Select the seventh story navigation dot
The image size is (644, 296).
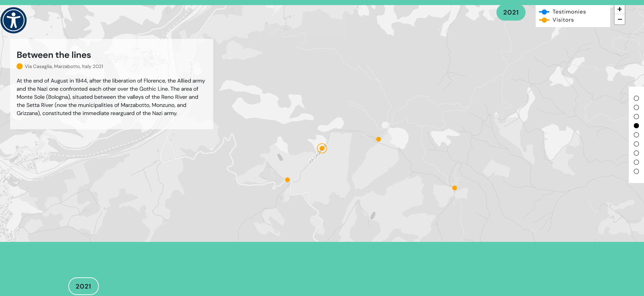pyautogui.click(x=636, y=153)
